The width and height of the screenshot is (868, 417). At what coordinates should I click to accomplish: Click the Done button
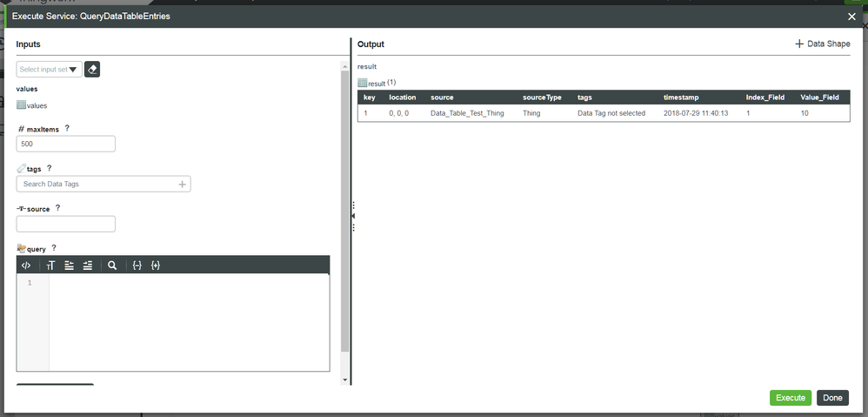(x=832, y=398)
